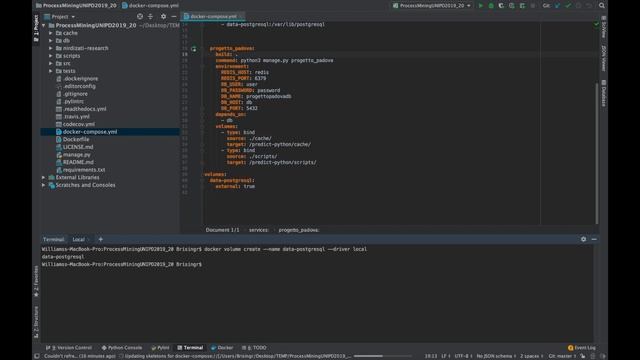The height and width of the screenshot is (360, 640).
Task: Update project from Git icon
Action: [558, 6]
